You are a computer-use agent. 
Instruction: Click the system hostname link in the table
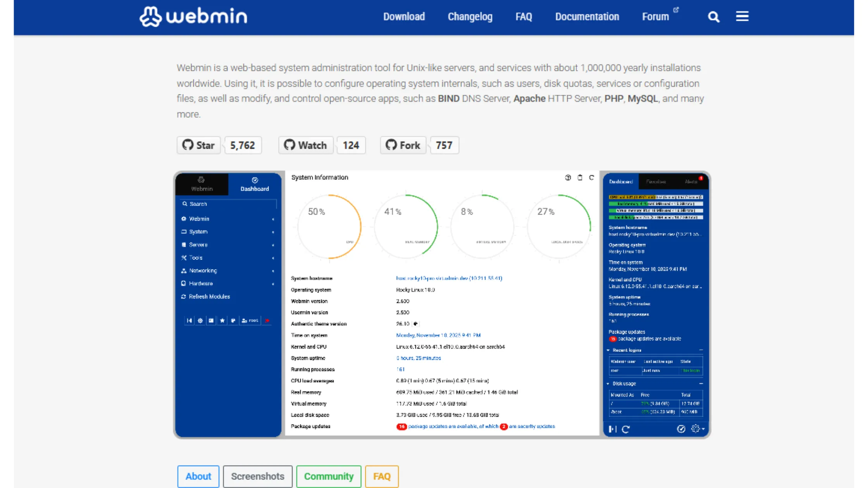pos(449,278)
